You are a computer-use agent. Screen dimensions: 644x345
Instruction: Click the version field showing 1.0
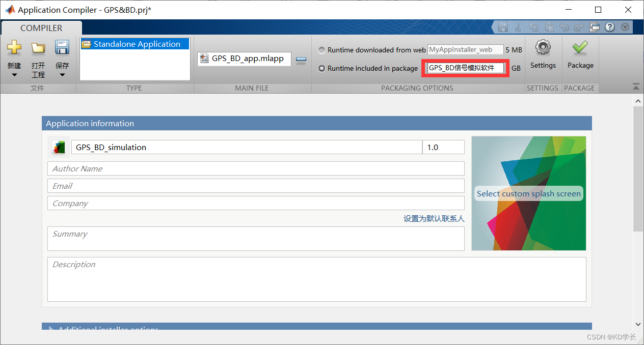pyautogui.click(x=443, y=147)
